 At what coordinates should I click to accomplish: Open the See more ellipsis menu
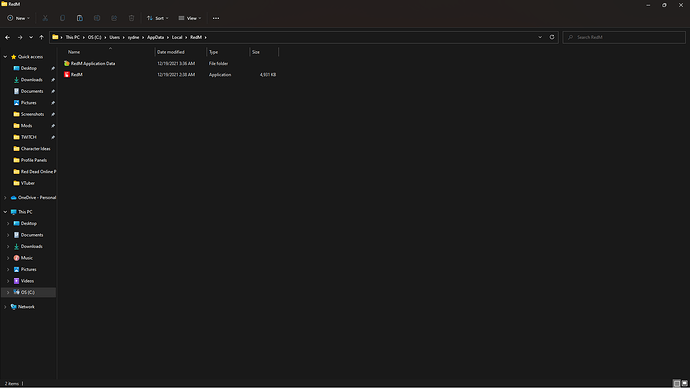(x=216, y=18)
